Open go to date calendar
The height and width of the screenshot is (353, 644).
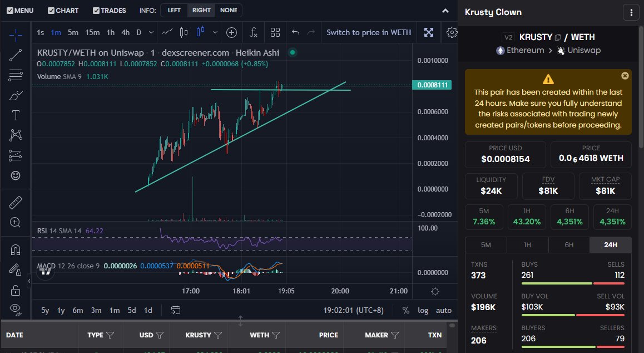pyautogui.click(x=175, y=310)
